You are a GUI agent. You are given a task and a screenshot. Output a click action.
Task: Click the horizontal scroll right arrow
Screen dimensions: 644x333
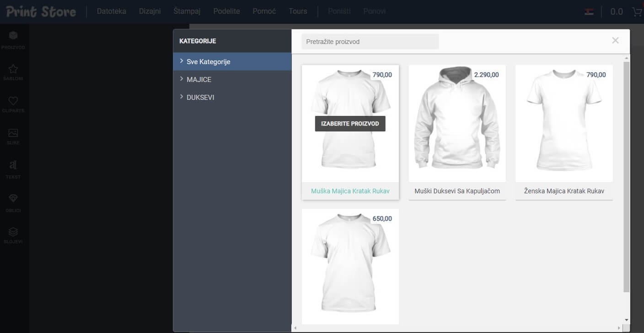tap(619, 328)
